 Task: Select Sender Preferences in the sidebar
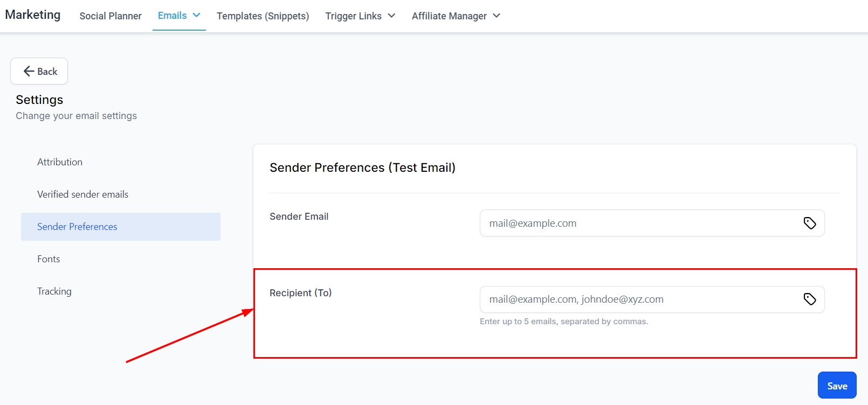(x=77, y=227)
